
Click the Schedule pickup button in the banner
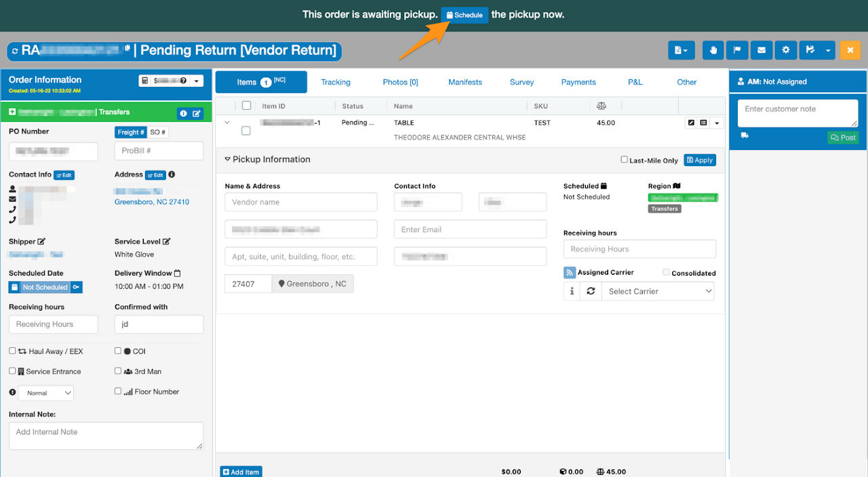[465, 15]
